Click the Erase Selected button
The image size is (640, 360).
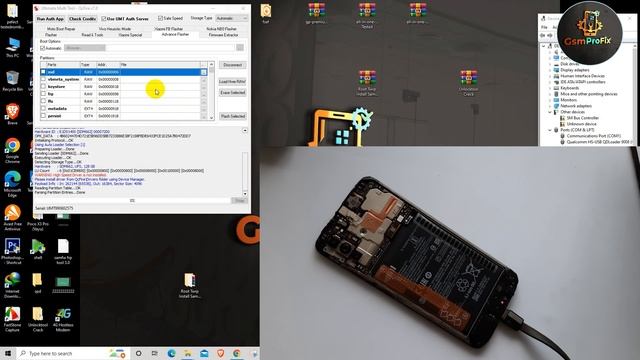(233, 93)
